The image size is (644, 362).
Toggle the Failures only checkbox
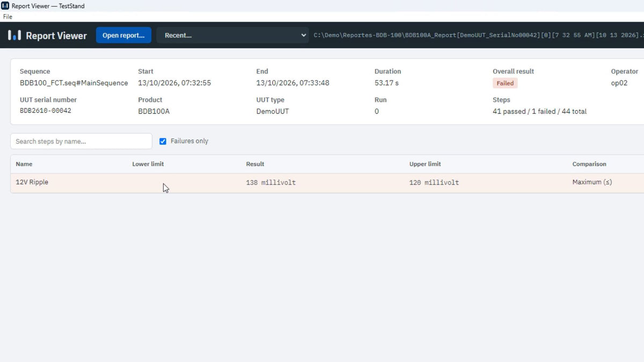pyautogui.click(x=163, y=141)
